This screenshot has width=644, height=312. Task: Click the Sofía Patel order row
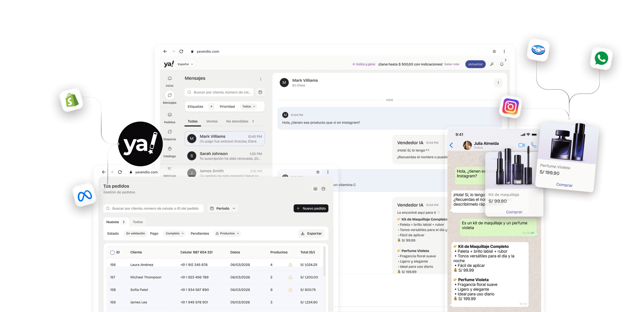click(x=213, y=290)
